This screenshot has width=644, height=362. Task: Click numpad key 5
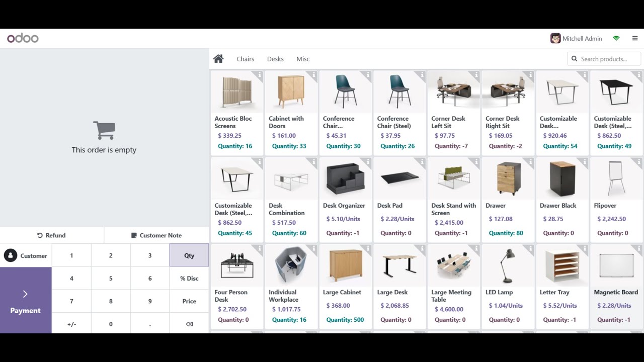111,278
